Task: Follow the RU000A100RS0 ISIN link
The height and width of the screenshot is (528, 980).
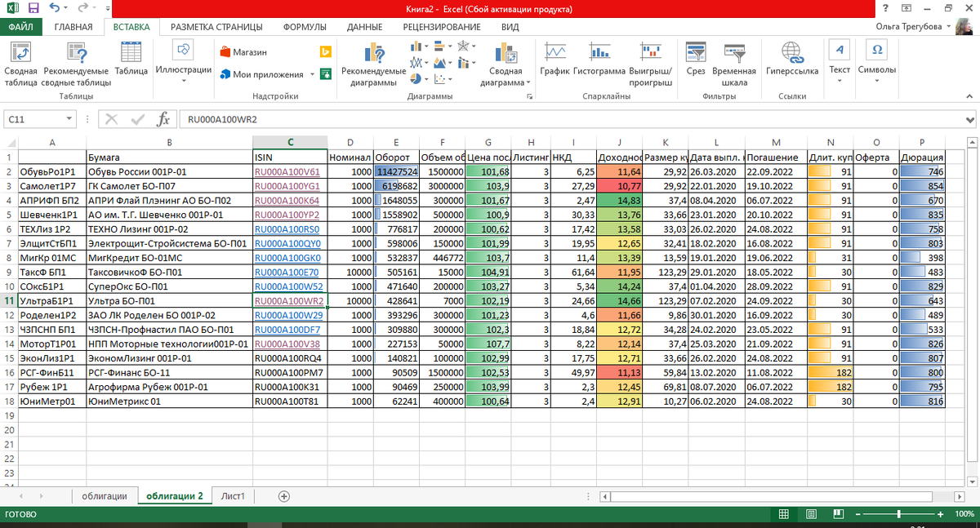Action: pos(287,230)
